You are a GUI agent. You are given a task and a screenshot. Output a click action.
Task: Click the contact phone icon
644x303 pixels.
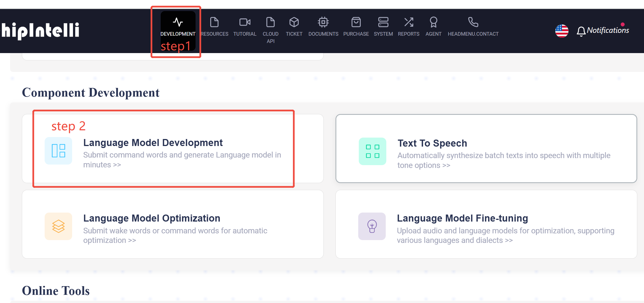coord(473,22)
